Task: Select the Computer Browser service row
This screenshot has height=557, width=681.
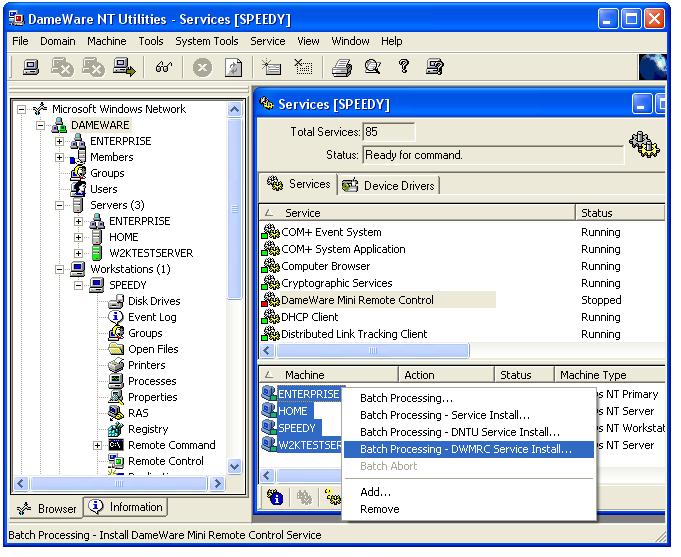Action: click(x=463, y=266)
